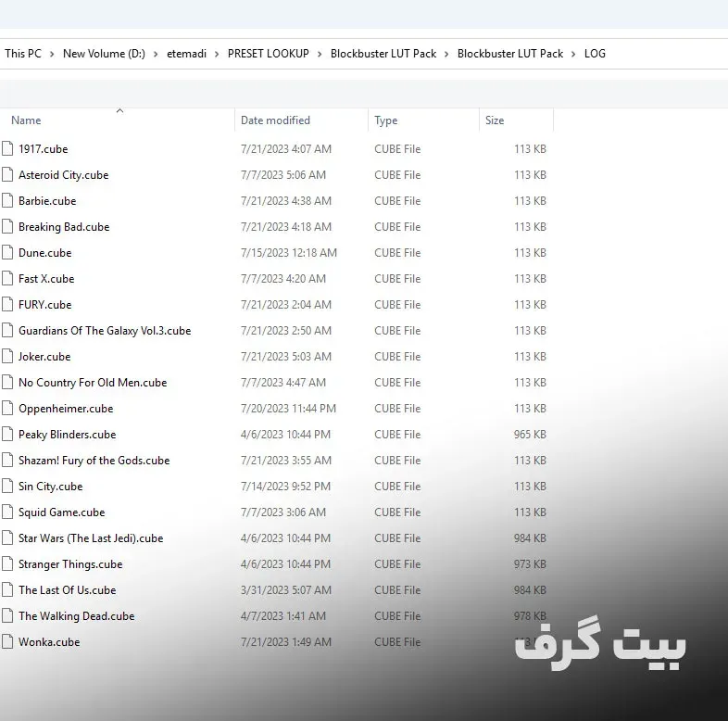Click the file icon of Fast X.cube
The height and width of the screenshot is (721, 728).
coord(7,279)
